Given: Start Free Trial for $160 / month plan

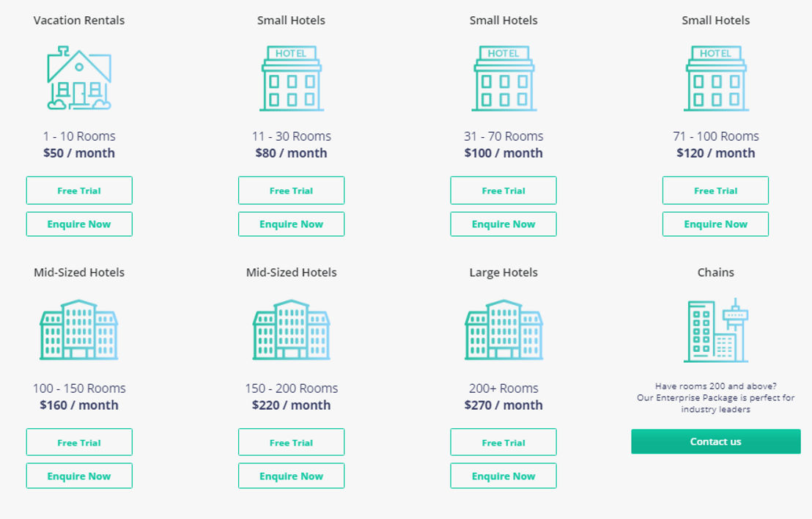Looking at the screenshot, I should [79, 442].
